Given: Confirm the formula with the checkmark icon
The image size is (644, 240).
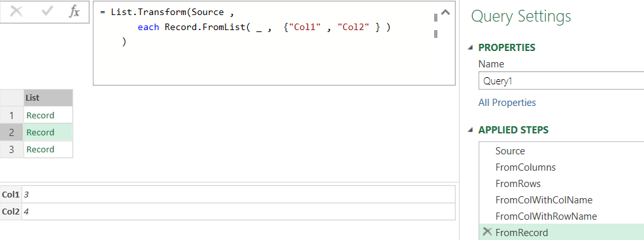Looking at the screenshot, I should coord(47,12).
